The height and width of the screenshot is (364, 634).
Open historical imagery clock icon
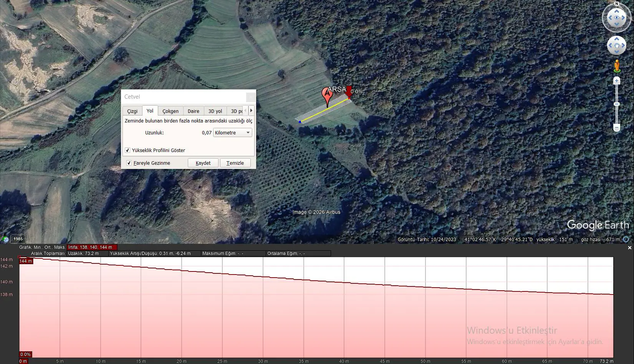[5, 239]
